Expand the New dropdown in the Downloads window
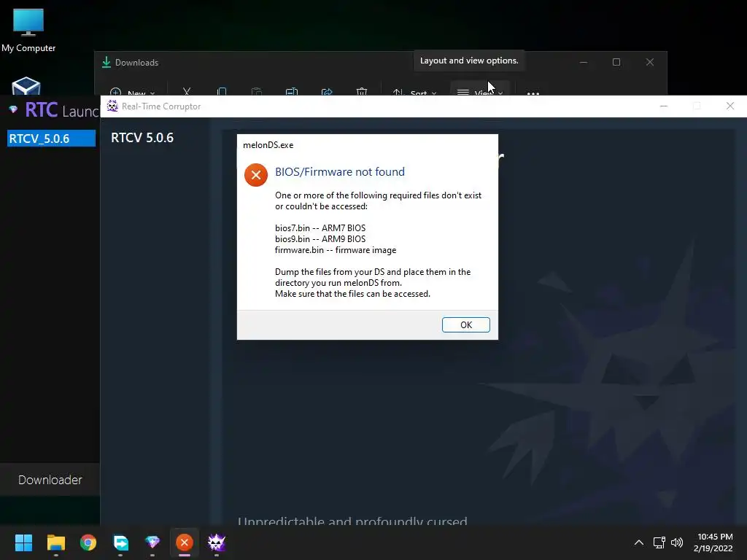This screenshot has width=747, height=560. pyautogui.click(x=132, y=92)
